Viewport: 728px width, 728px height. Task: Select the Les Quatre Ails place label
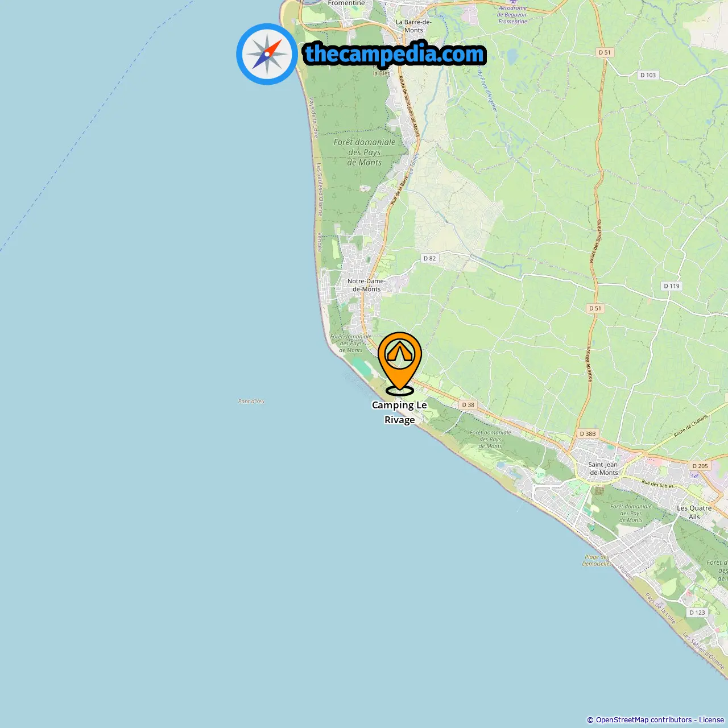pos(694,512)
